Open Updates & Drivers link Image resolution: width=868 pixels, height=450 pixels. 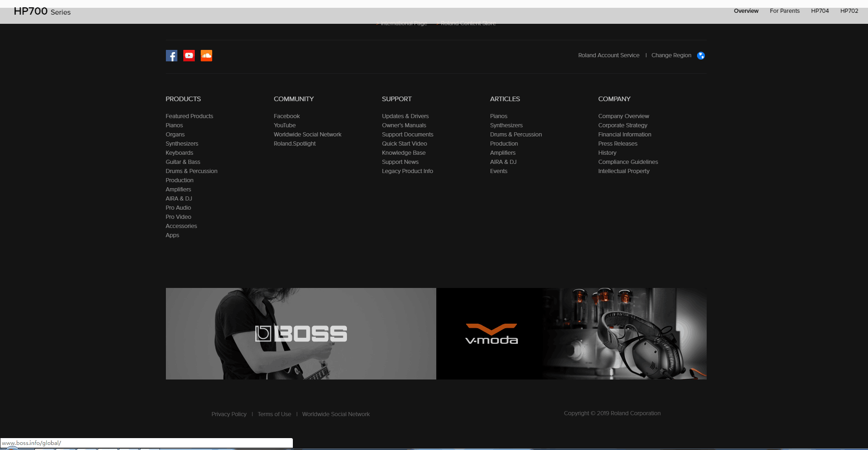(x=406, y=116)
